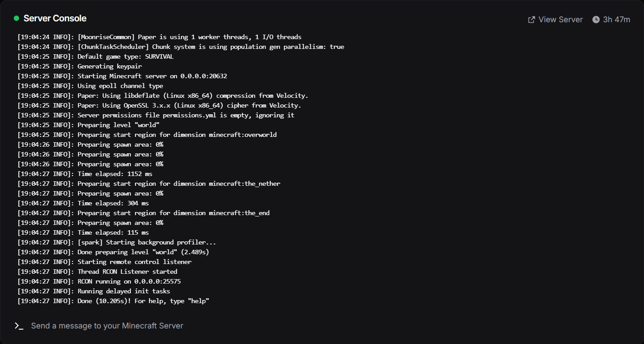Click the Using epoll channel type line
This screenshot has height=344, width=644.
[90, 86]
